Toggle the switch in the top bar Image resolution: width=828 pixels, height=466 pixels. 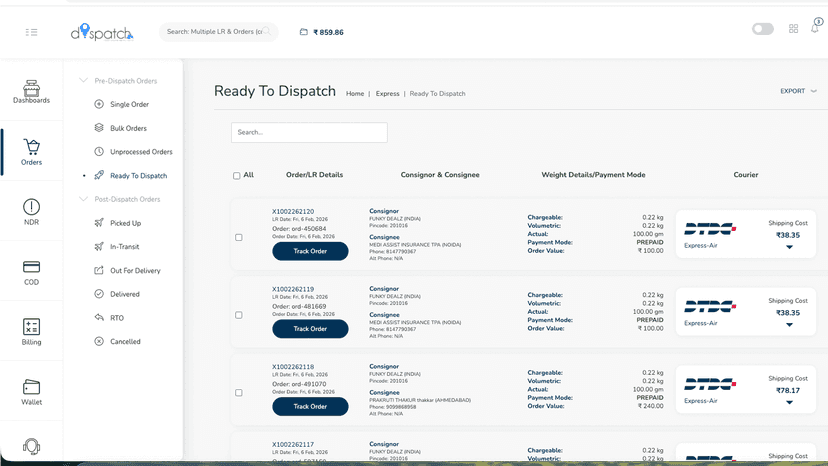(x=763, y=29)
